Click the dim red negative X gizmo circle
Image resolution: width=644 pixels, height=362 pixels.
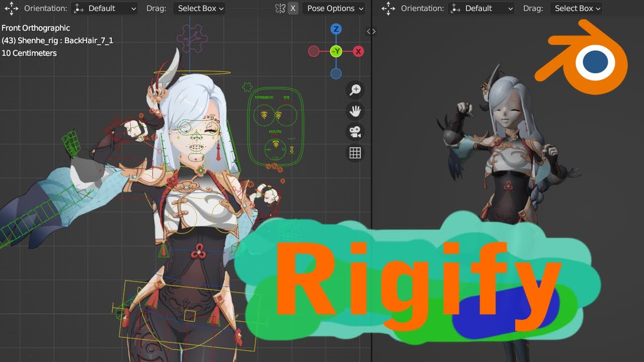point(313,51)
